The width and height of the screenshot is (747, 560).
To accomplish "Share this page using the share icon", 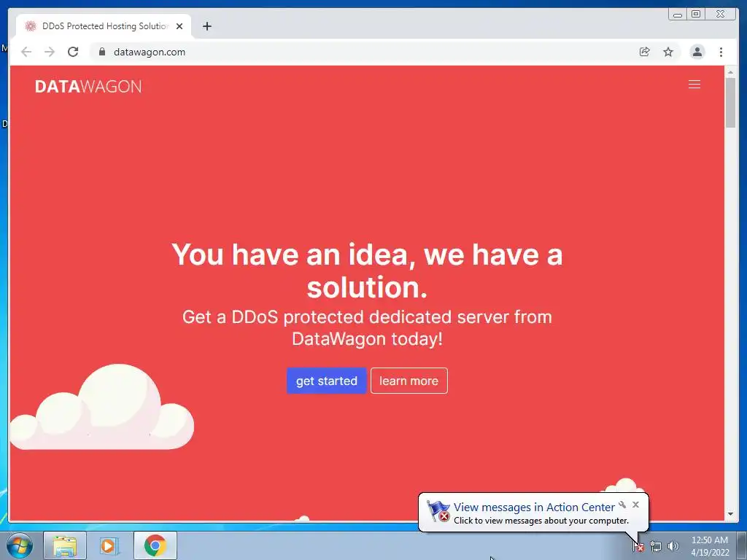I will point(645,52).
